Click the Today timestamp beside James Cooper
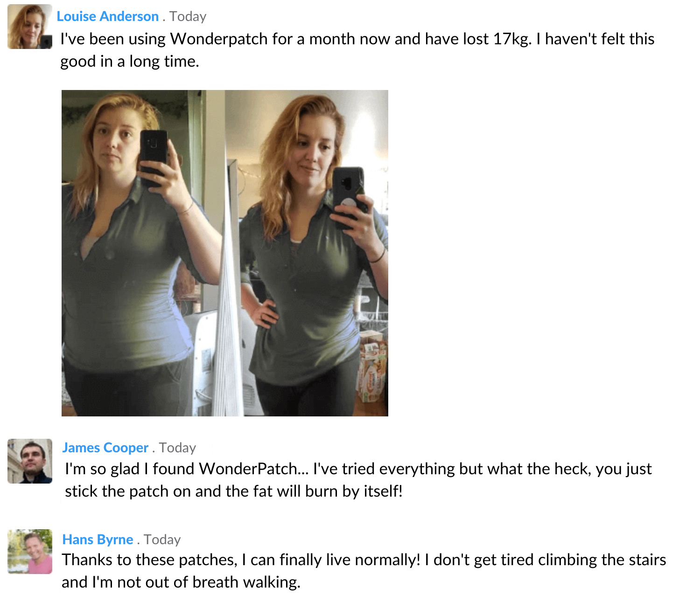 click(x=177, y=448)
